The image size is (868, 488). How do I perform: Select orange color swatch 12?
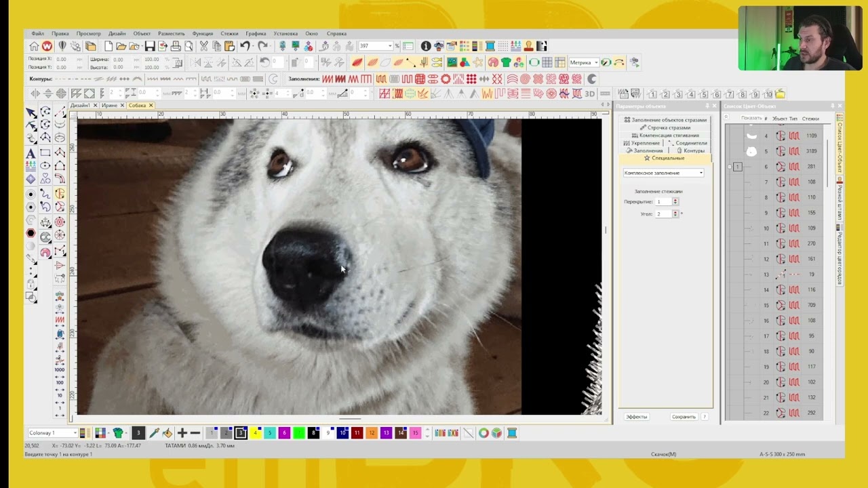click(371, 433)
